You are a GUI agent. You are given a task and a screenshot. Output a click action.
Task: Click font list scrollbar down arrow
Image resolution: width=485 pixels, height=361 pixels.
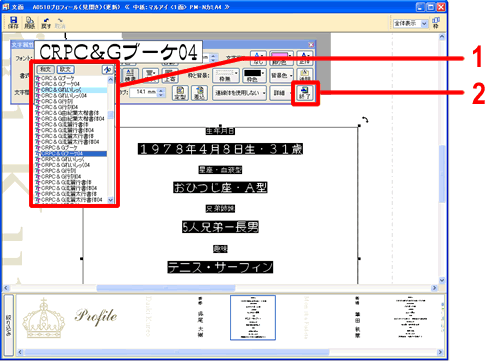click(111, 200)
